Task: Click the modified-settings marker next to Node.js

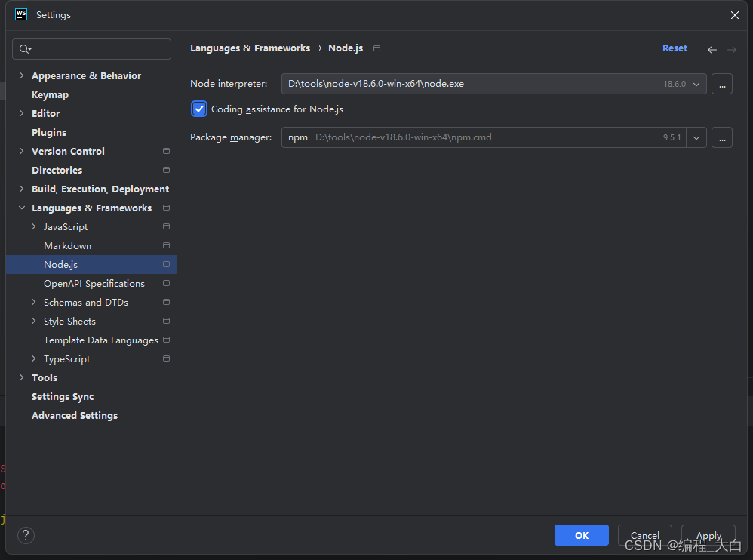Action: click(x=166, y=264)
